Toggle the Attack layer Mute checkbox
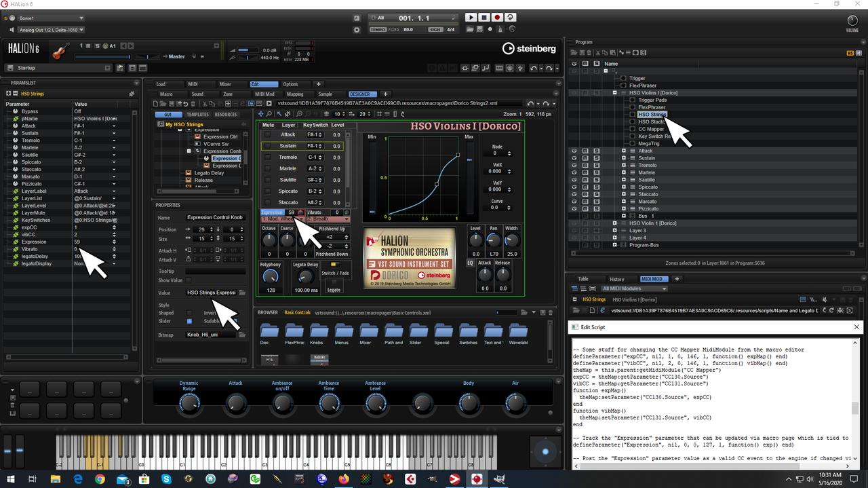This screenshot has height=488, width=868. pos(267,135)
